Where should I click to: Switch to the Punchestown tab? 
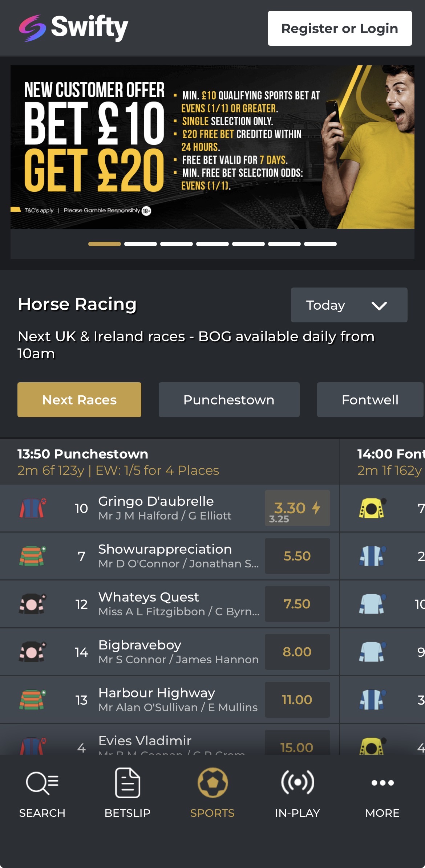229,400
